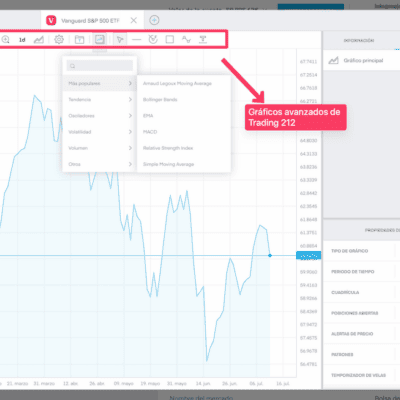Select the wave pattern drawing tool
The height and width of the screenshot is (400, 400).
(x=186, y=40)
